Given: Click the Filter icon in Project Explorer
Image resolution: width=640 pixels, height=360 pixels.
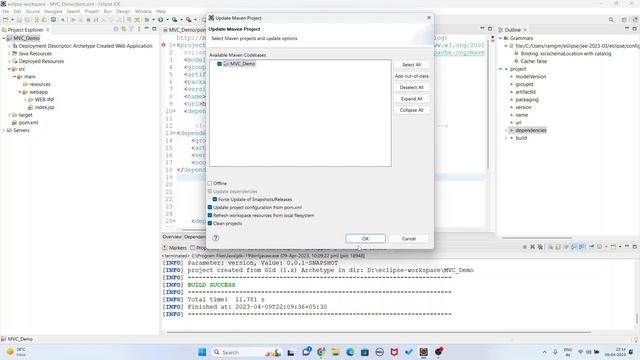Looking at the screenshot, I should click(x=131, y=29).
